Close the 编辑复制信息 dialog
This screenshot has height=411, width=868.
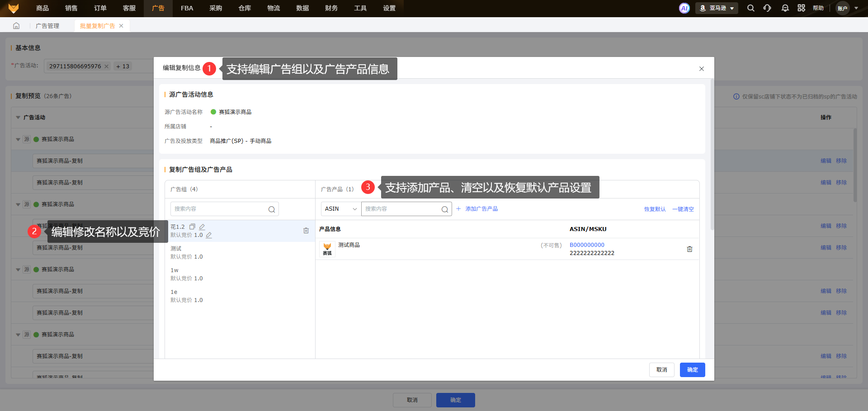click(701, 69)
